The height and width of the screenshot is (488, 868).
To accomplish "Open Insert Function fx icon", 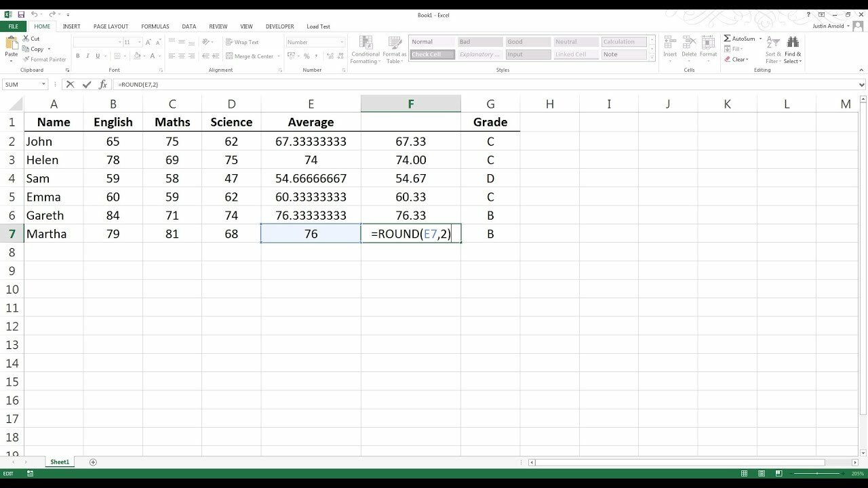I will point(103,85).
